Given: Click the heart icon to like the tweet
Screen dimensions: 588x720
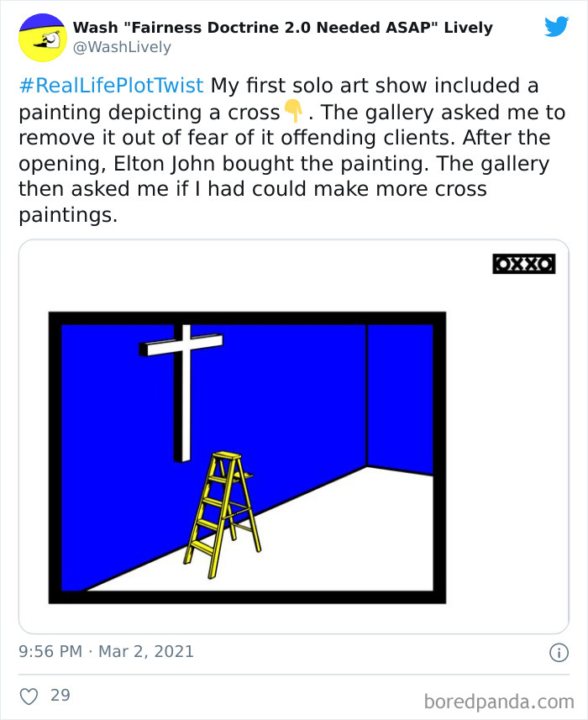Looking at the screenshot, I should pyautogui.click(x=29, y=695).
